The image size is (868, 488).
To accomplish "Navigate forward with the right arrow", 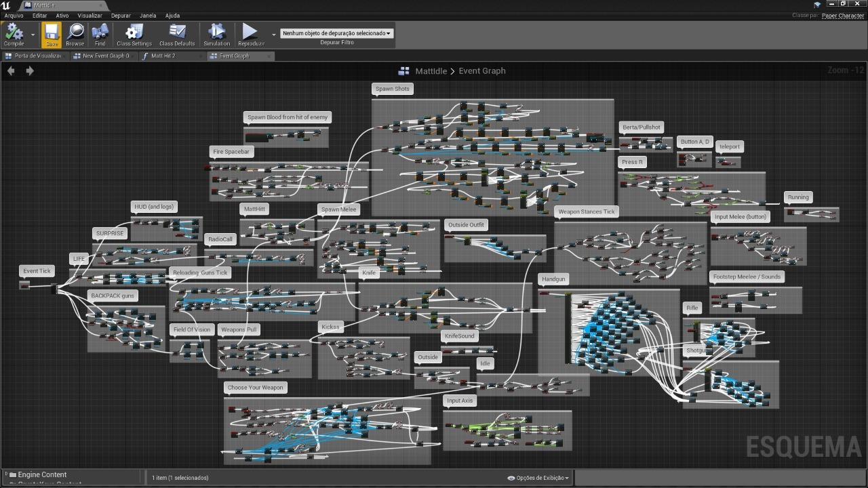I will point(30,70).
